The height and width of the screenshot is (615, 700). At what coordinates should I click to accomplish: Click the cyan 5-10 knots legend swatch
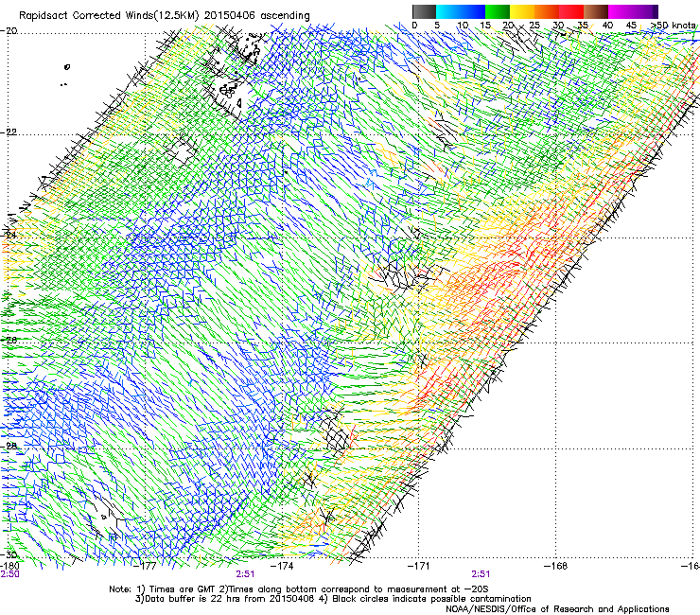[x=448, y=11]
